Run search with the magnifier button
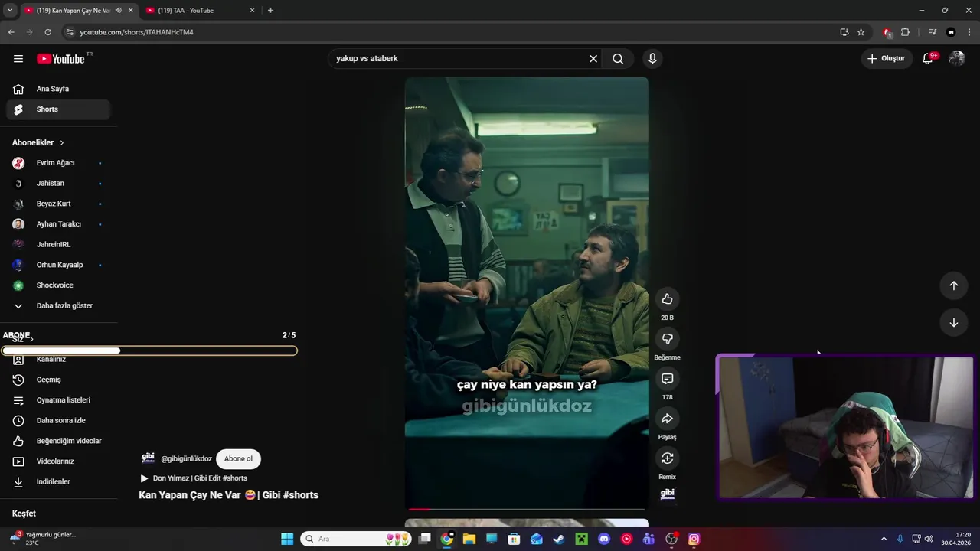Viewport: 980px width, 551px height. (618, 59)
